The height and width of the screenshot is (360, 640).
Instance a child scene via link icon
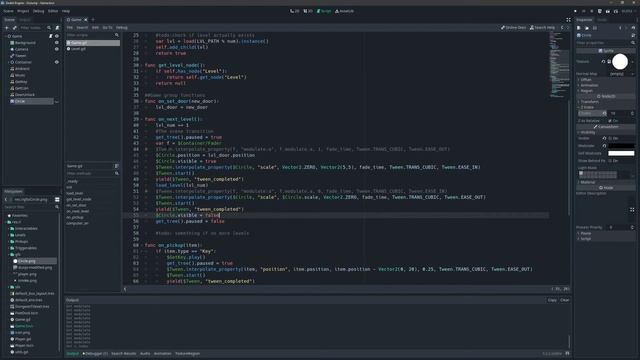pos(15,28)
